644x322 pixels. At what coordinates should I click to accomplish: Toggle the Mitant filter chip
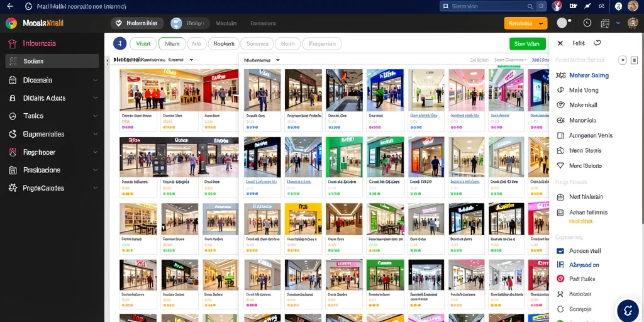pos(172,43)
